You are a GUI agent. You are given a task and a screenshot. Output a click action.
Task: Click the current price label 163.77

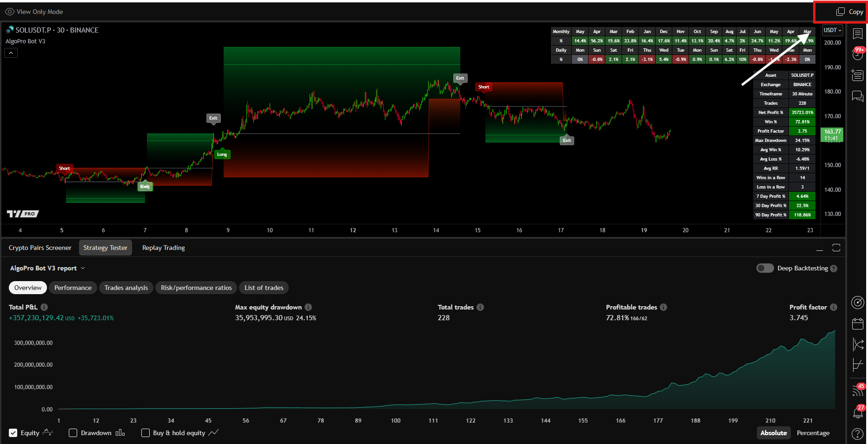[832, 135]
